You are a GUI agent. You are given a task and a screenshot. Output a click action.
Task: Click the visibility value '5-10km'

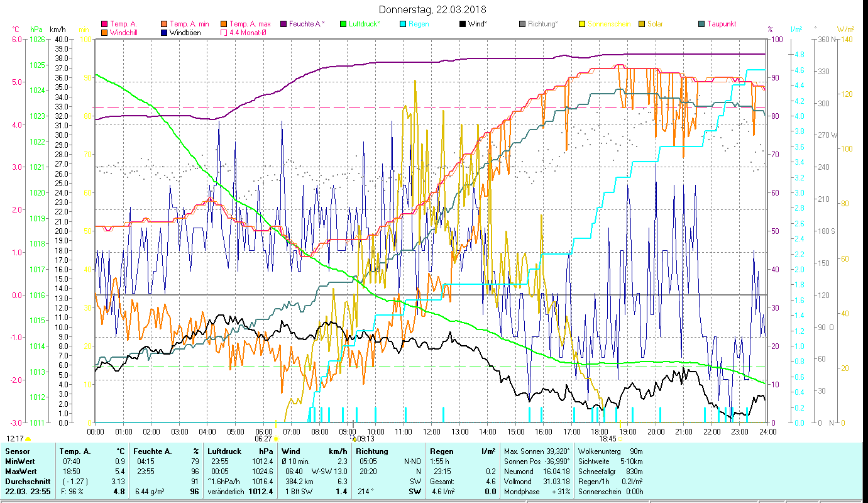point(632,462)
